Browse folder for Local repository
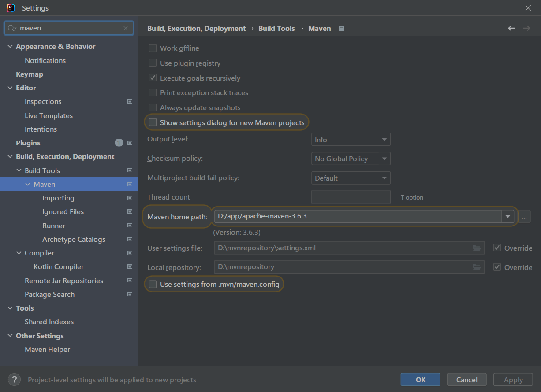The height and width of the screenshot is (392, 541). pos(476,267)
